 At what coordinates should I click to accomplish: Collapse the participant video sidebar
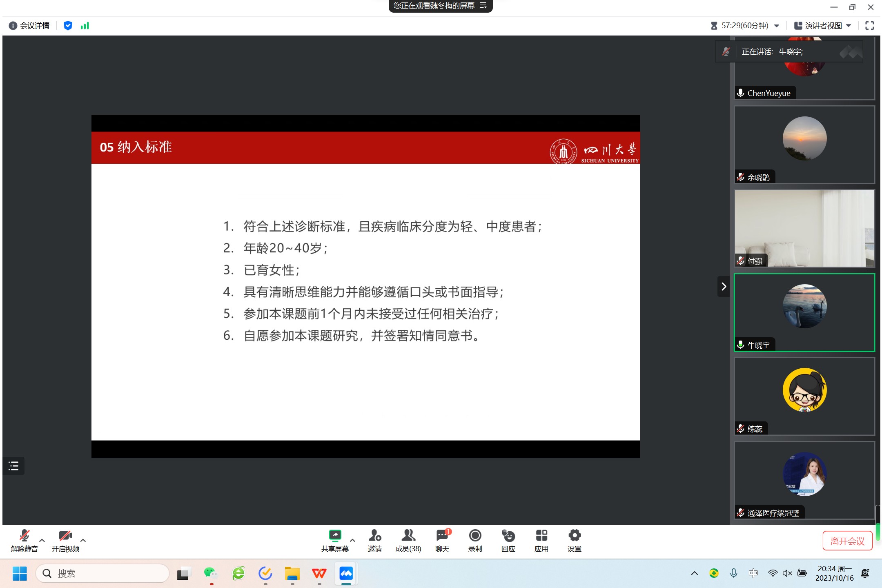723,286
